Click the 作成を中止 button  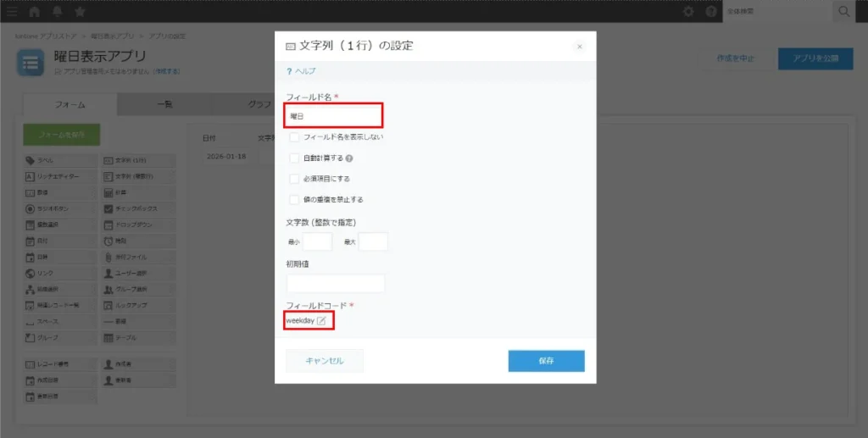tap(735, 58)
